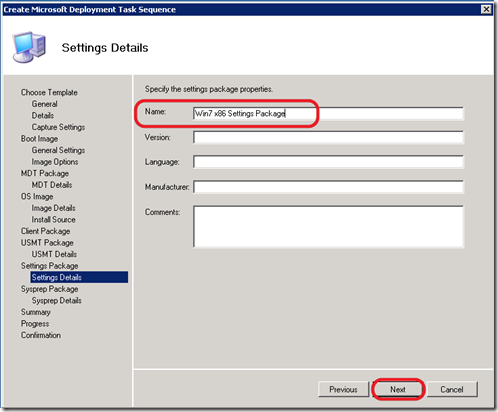
Task: Click the 'Name:' field label
Action: [155, 111]
